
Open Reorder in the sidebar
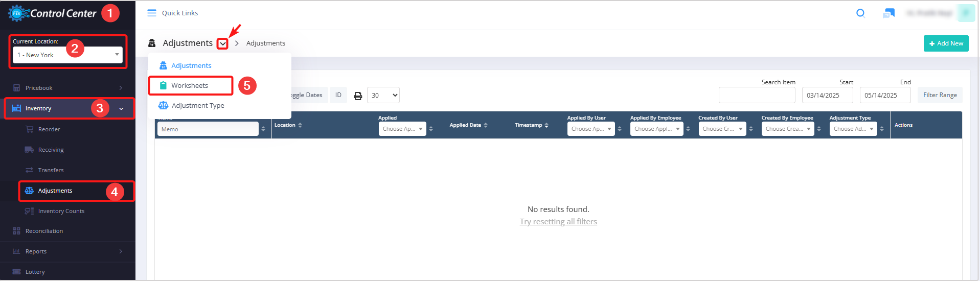pyautogui.click(x=49, y=129)
